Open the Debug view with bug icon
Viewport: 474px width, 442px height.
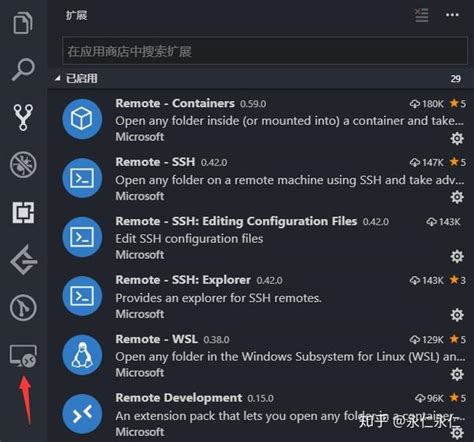[23, 165]
